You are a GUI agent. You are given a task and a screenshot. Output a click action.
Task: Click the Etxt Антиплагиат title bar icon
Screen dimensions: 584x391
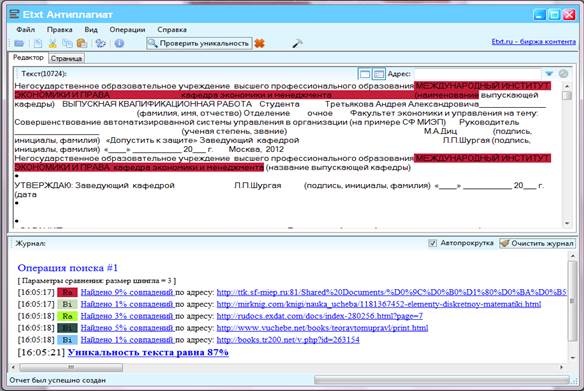pos(14,15)
